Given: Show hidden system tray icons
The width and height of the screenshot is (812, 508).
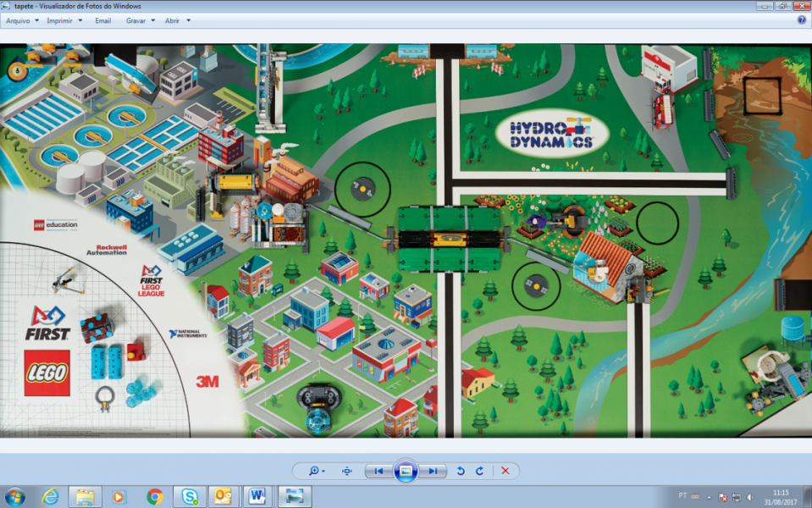Looking at the screenshot, I should pos(709,498).
